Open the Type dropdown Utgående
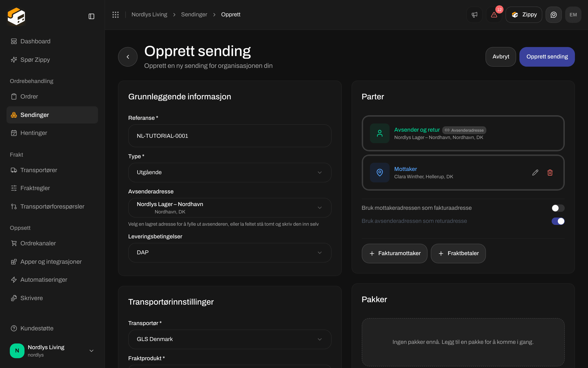 [230, 173]
